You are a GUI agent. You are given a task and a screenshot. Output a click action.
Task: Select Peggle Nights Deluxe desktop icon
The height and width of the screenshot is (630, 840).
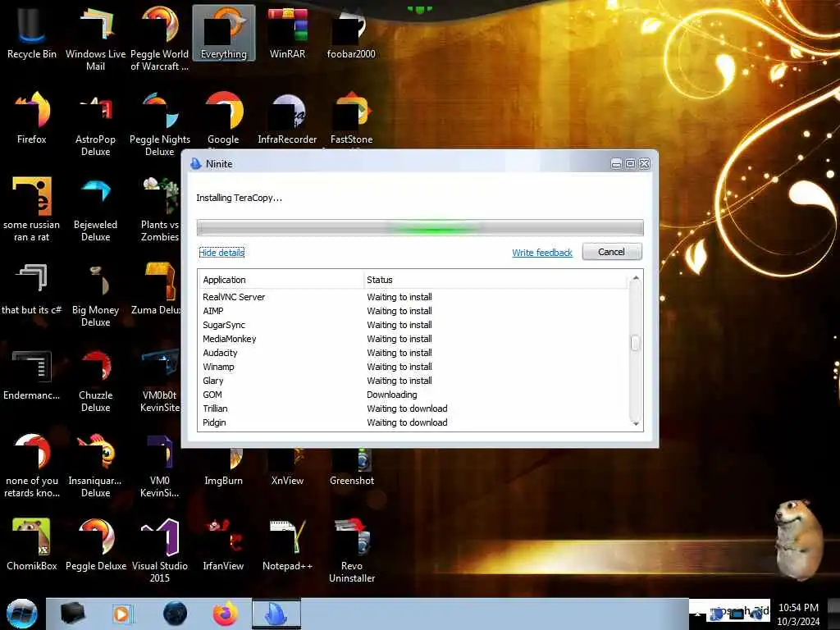point(160,125)
